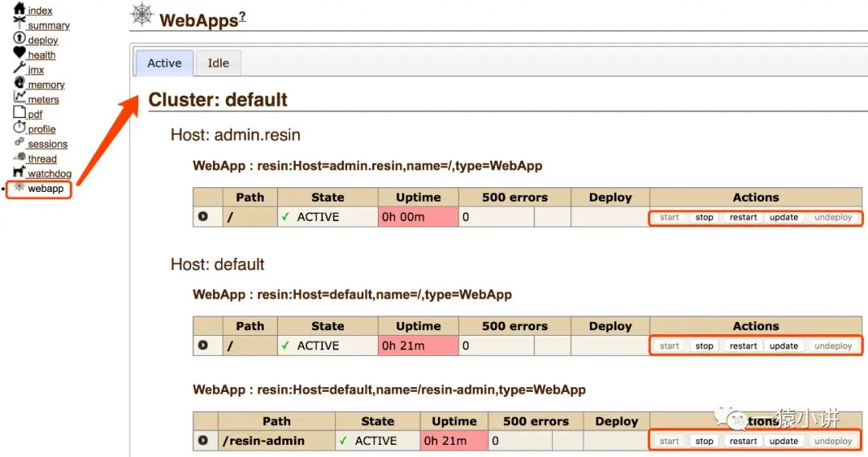
Task: Click the page icon for pdf
Action: pos(19,112)
